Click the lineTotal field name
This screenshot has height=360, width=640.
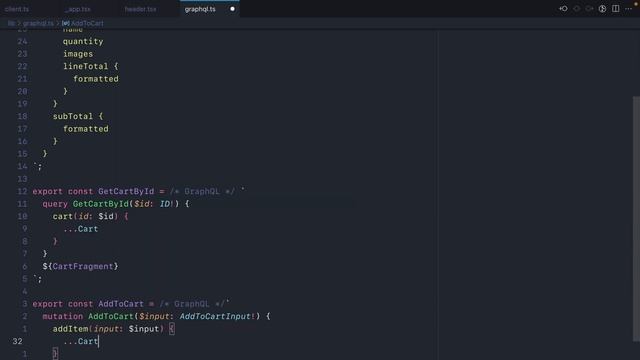(x=86, y=66)
